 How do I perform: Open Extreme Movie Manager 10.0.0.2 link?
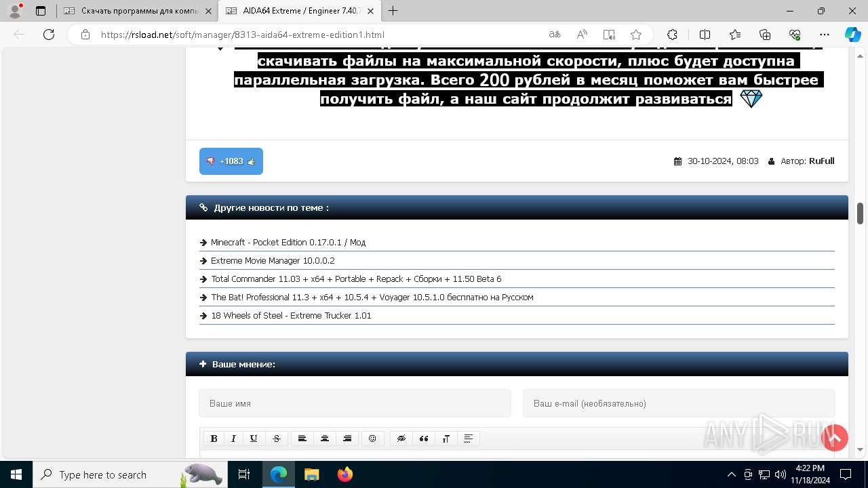point(273,260)
